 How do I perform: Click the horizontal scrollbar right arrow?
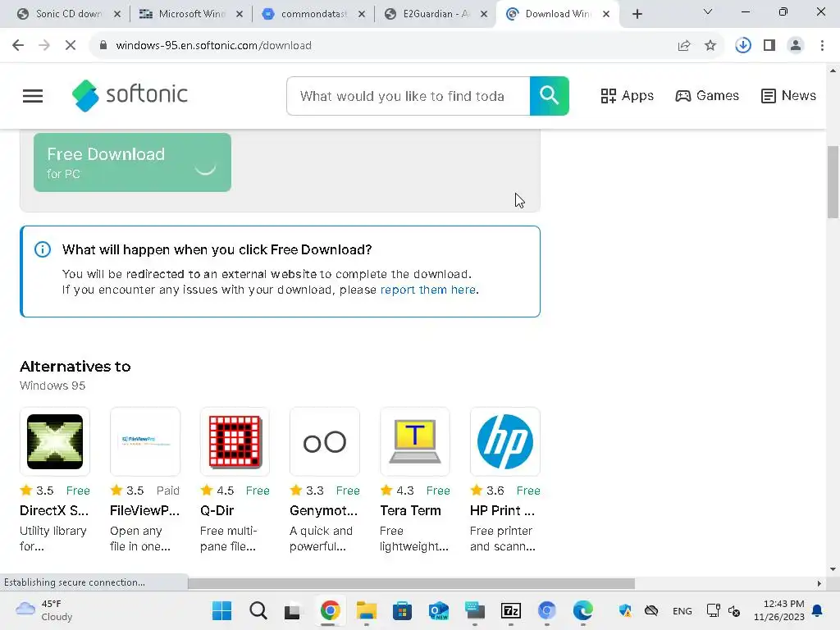(x=819, y=583)
